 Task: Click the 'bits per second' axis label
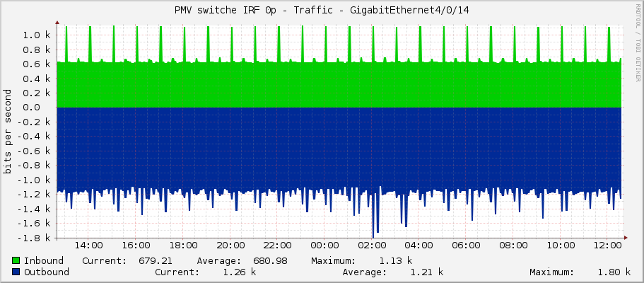coord(7,131)
